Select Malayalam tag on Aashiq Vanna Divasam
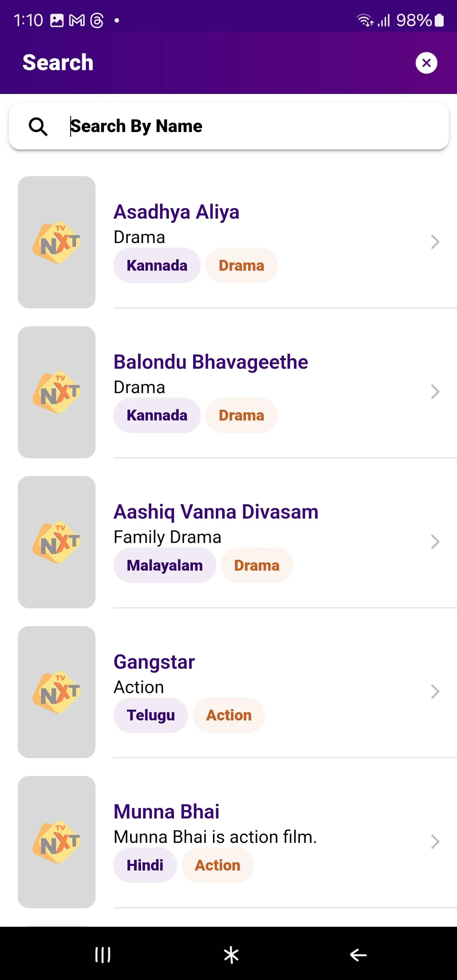The height and width of the screenshot is (980, 457). pyautogui.click(x=165, y=565)
